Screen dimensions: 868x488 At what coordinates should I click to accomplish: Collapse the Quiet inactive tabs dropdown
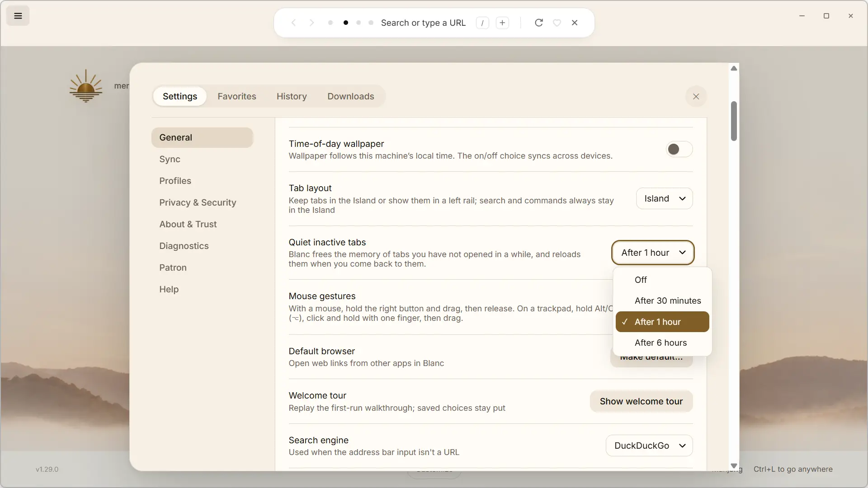click(653, 253)
